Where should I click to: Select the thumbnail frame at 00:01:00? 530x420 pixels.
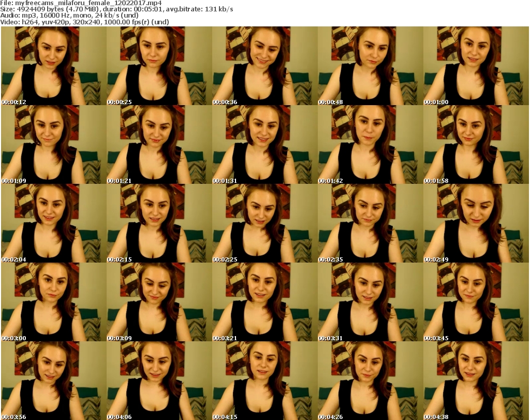[476, 66]
